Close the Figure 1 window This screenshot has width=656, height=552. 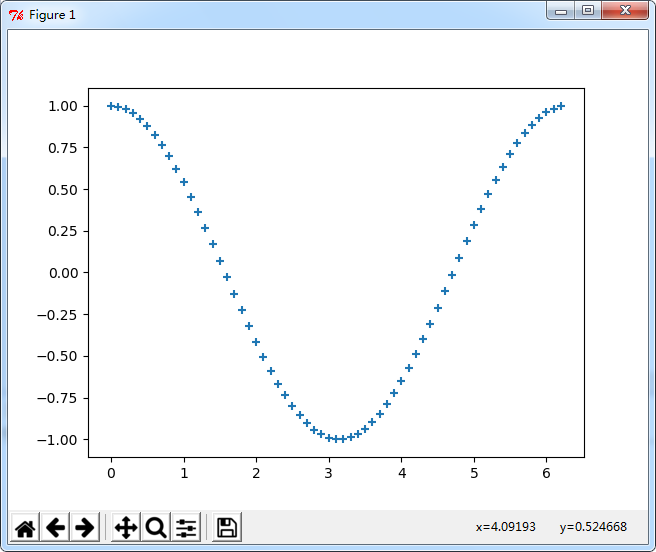tap(625, 10)
